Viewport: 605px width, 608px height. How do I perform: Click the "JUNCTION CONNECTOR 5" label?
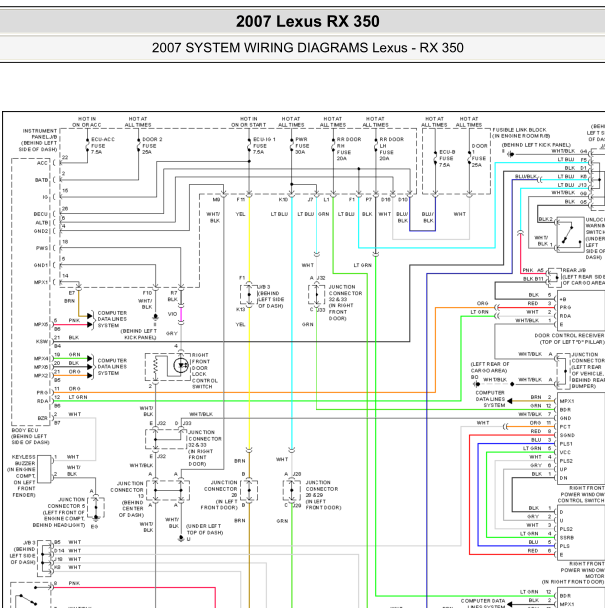pos(66,503)
